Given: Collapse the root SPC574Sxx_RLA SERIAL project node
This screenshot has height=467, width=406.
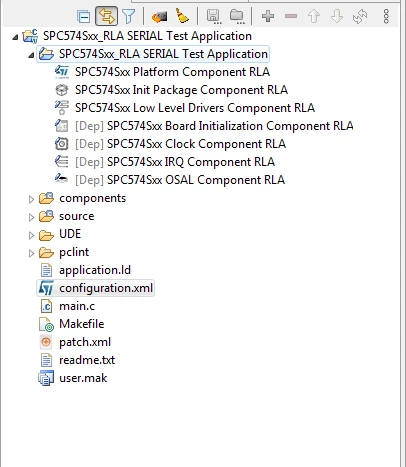Looking at the screenshot, I should [15, 37].
